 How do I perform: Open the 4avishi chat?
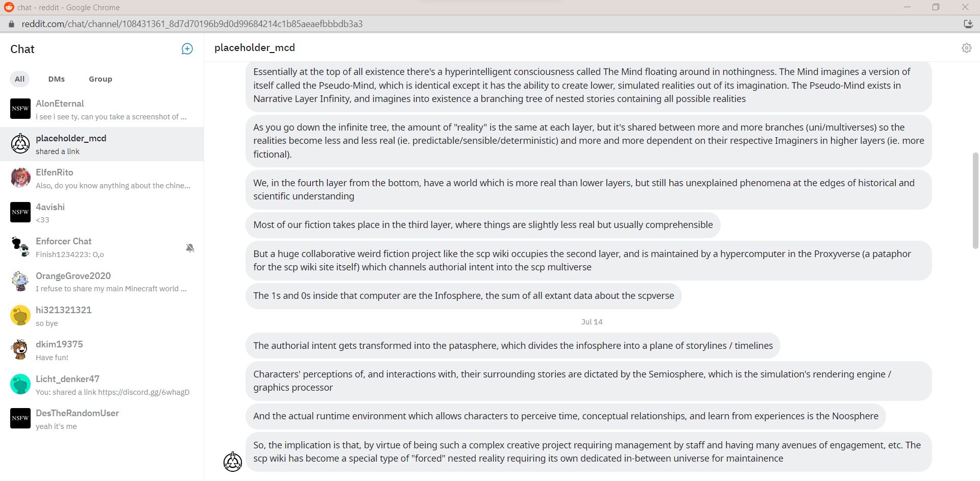click(x=102, y=213)
